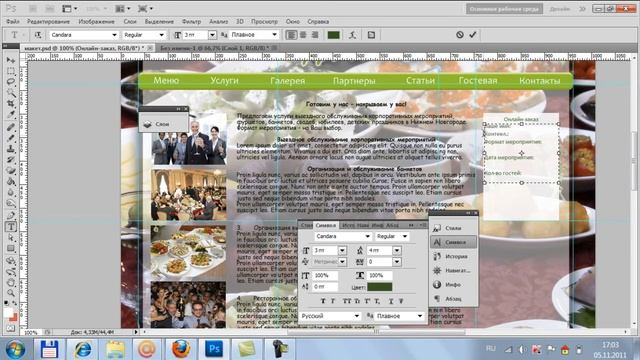640x360 pixels.
Task: Open the Изображение menu
Action: point(96,22)
